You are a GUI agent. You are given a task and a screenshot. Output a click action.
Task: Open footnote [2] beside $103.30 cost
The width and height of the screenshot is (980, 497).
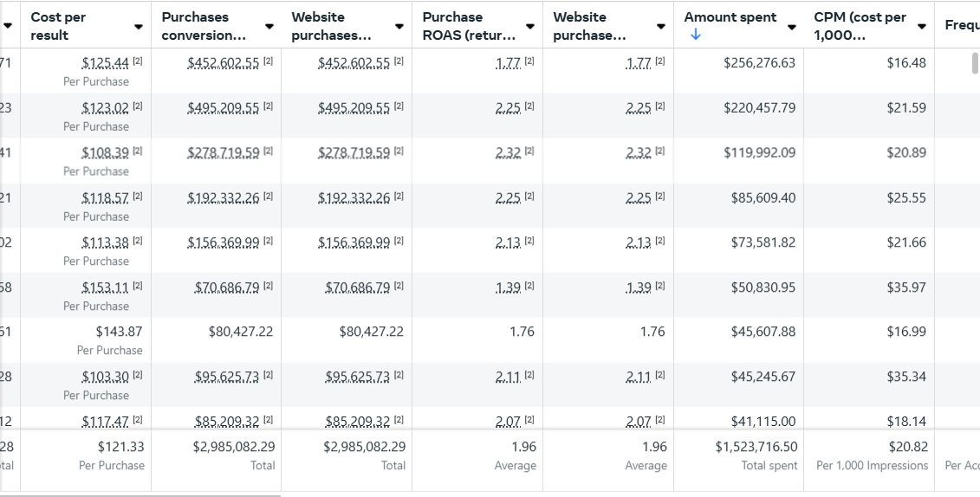138,375
